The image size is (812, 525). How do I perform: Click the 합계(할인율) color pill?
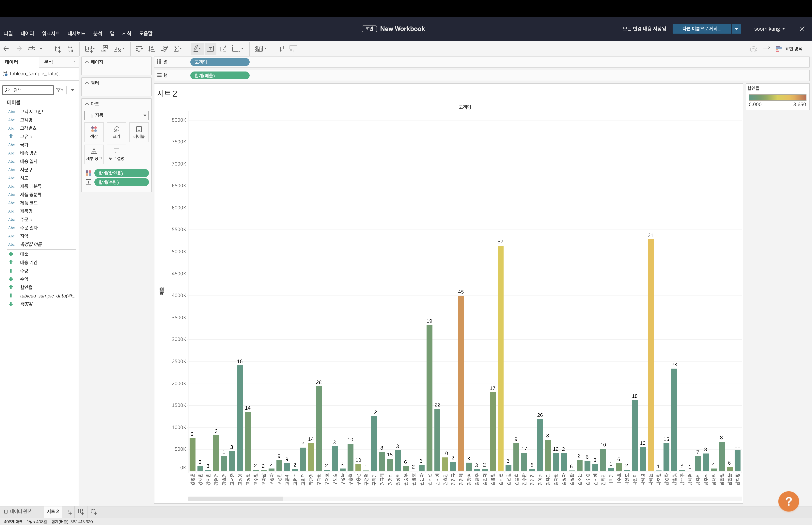coord(121,173)
